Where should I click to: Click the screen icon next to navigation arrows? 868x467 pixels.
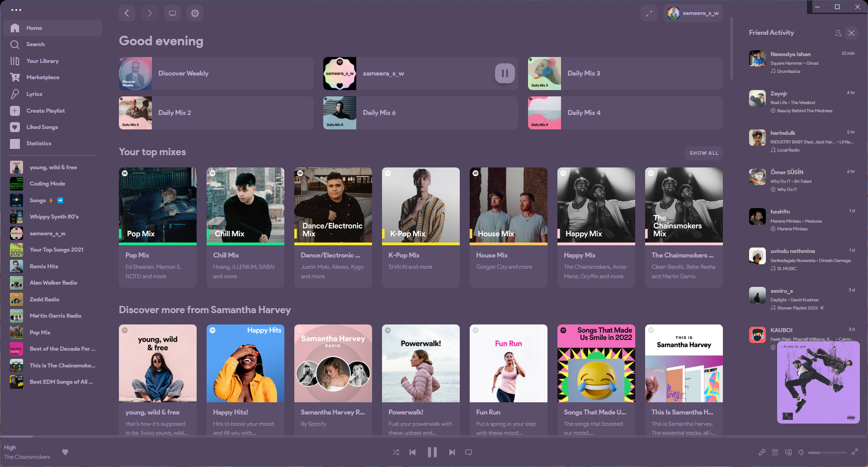pos(172,13)
